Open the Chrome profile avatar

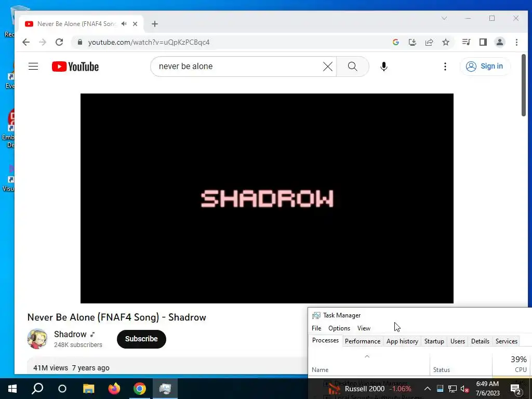coord(500,42)
